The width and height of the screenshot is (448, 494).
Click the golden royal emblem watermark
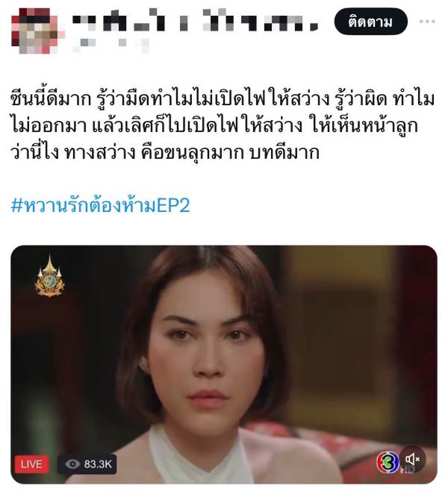(x=50, y=276)
